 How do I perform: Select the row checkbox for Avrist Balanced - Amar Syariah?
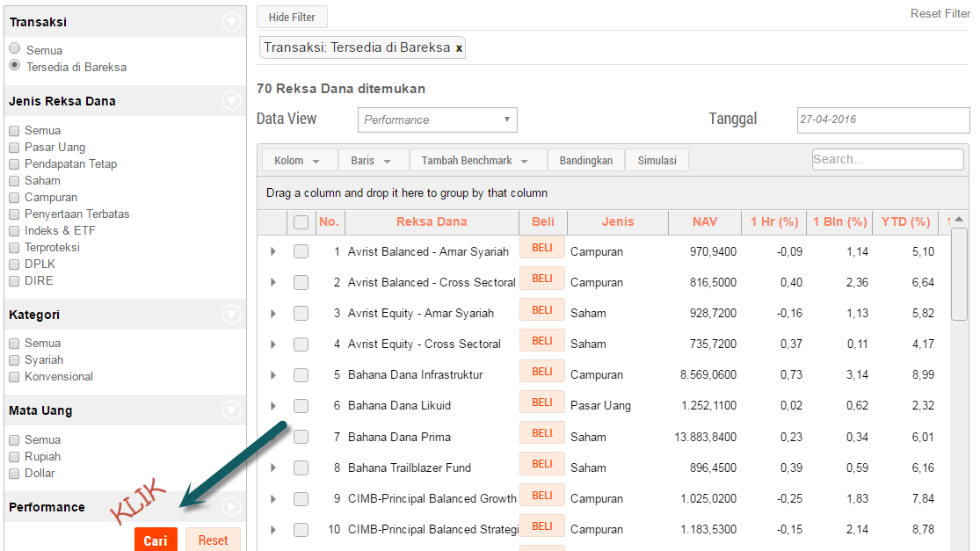(x=301, y=251)
